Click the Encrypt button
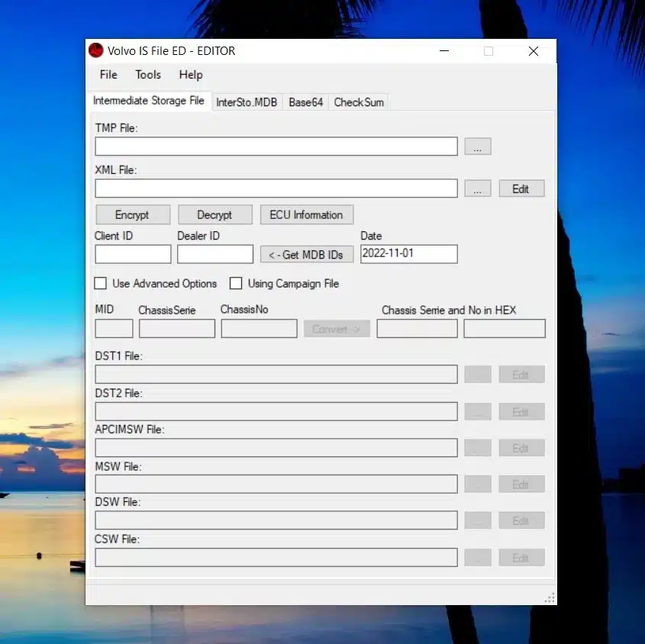Screen dimensions: 645x644 tap(132, 214)
